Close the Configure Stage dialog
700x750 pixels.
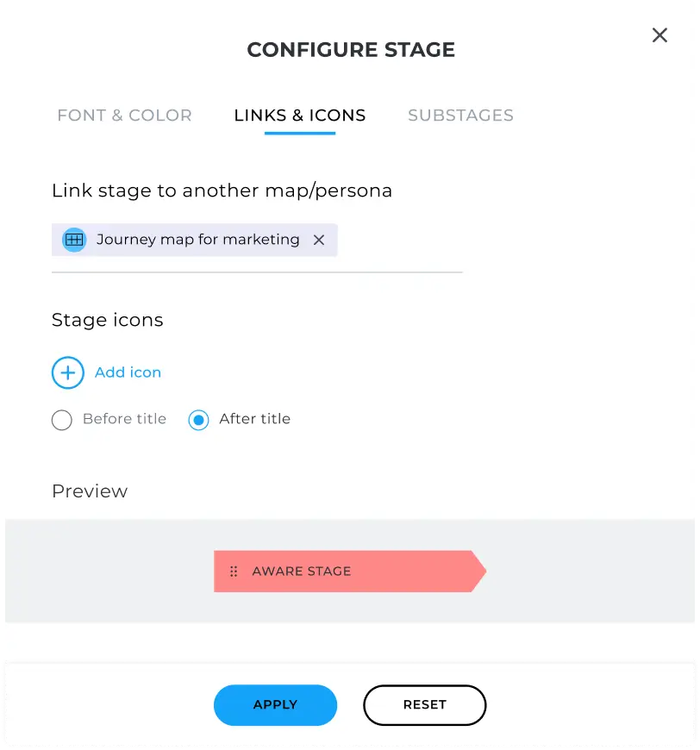pyautogui.click(x=659, y=35)
